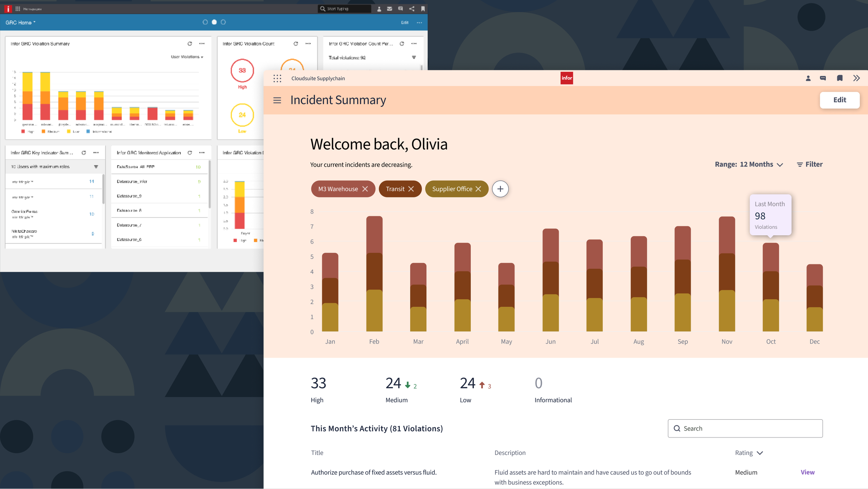Screen dimensions: 868x489
Task: Toggle Low legend in Violation Summary chart
Action: click(73, 132)
